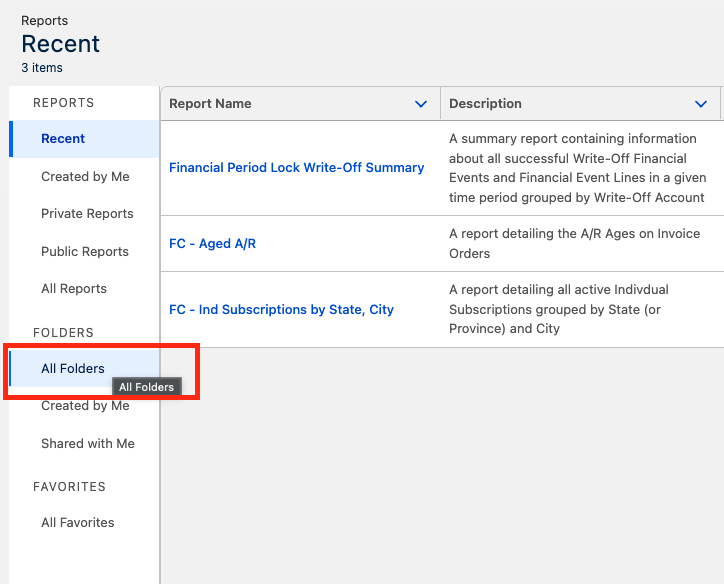The image size is (724, 584).
Task: Click the 'Recent' page title
Action: [60, 44]
